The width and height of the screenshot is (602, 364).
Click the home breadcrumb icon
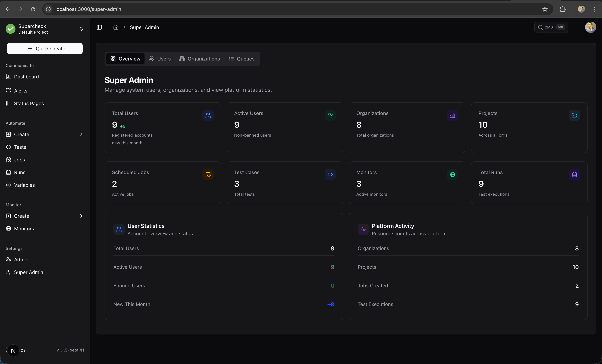pyautogui.click(x=116, y=27)
